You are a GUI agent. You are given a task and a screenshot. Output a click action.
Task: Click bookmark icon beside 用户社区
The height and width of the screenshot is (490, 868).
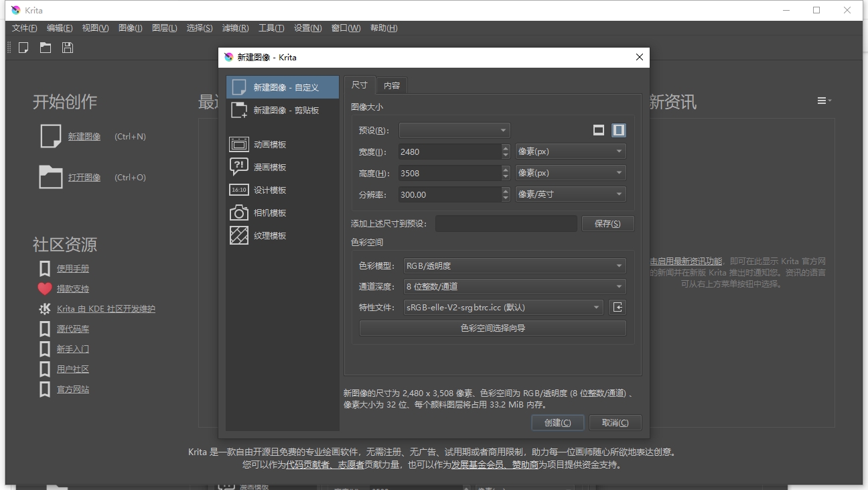coord(45,369)
